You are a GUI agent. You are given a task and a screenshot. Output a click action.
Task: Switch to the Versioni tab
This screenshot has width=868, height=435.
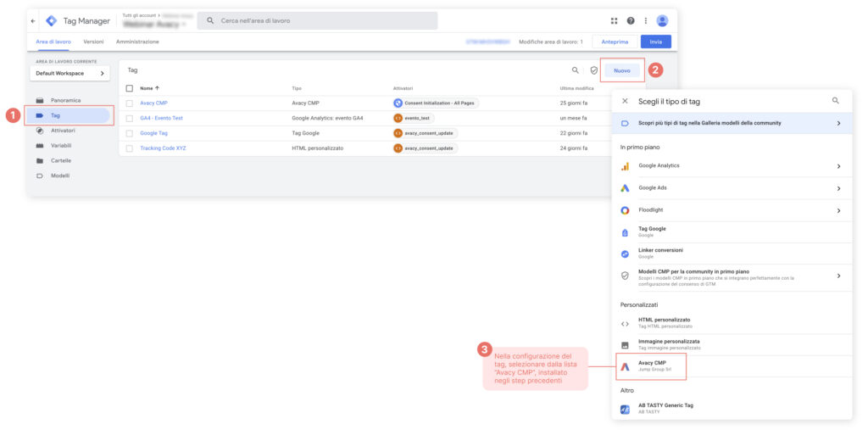(x=93, y=42)
